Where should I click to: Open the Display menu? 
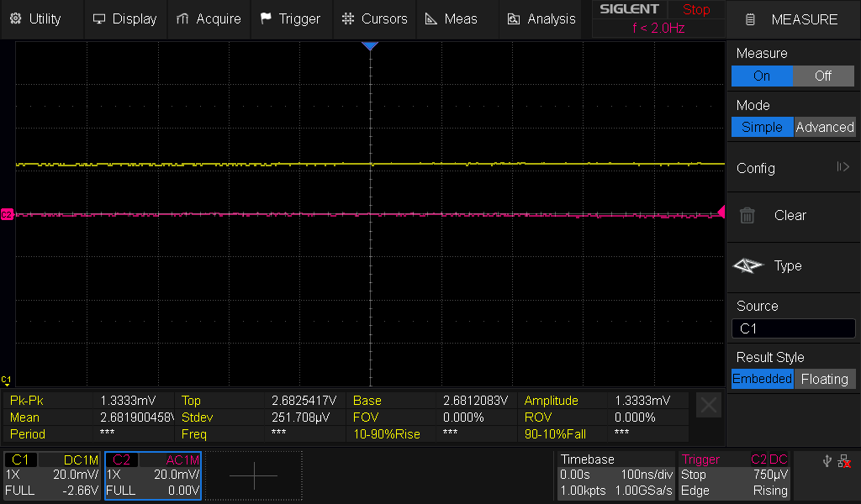click(124, 18)
